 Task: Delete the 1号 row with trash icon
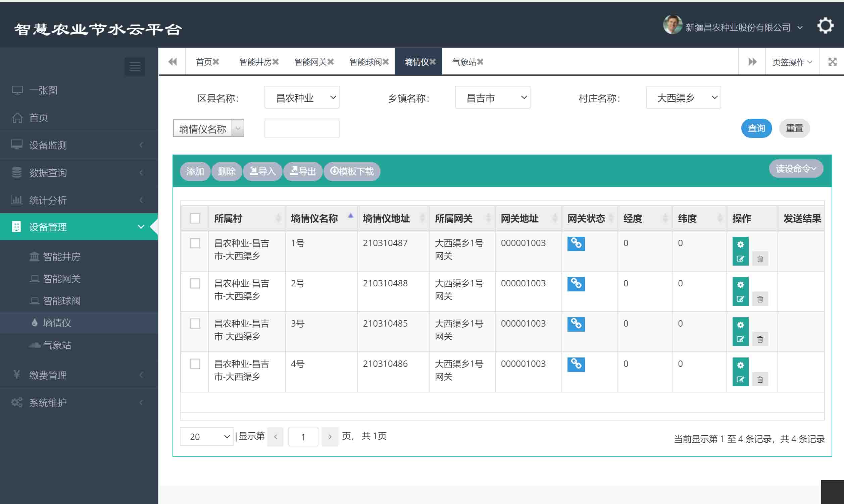pos(760,259)
